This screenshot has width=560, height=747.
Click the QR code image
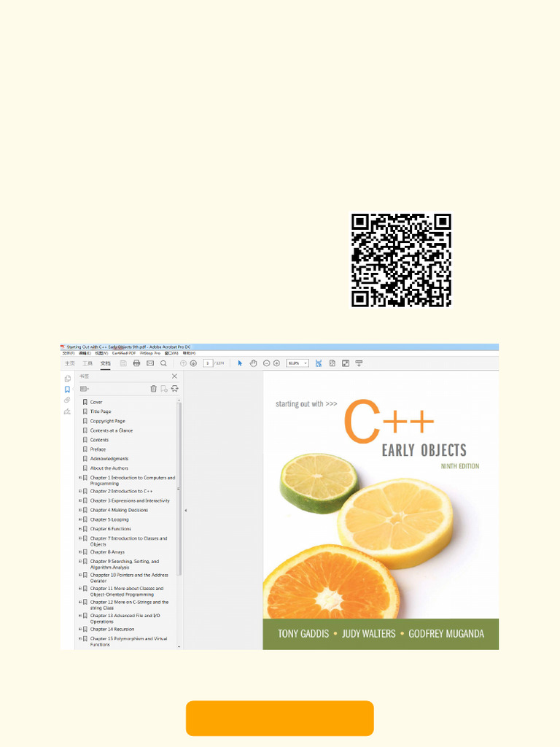(401, 260)
